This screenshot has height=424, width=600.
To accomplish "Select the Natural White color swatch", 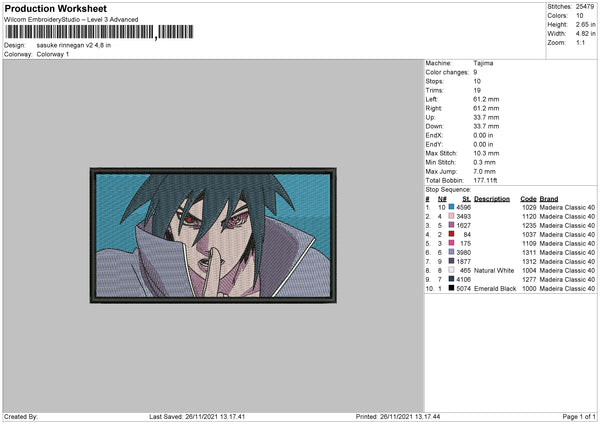I will (x=452, y=270).
